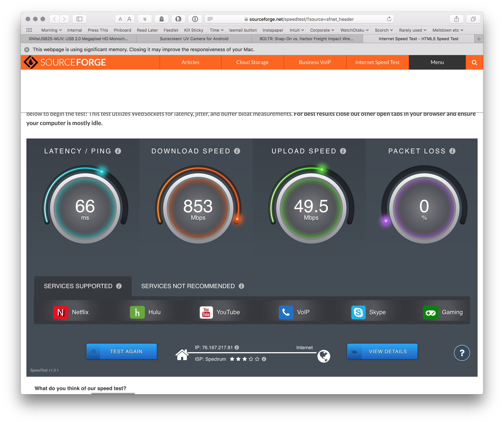Dismiss the significant memory warning banner
This screenshot has height=424, width=504.
pos(27,50)
